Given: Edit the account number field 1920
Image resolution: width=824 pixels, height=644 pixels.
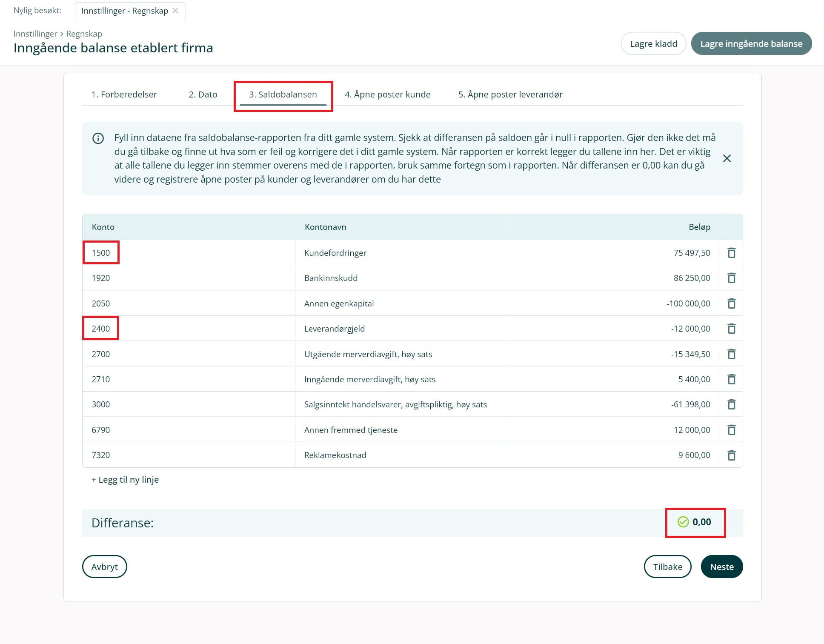Looking at the screenshot, I should pos(101,278).
